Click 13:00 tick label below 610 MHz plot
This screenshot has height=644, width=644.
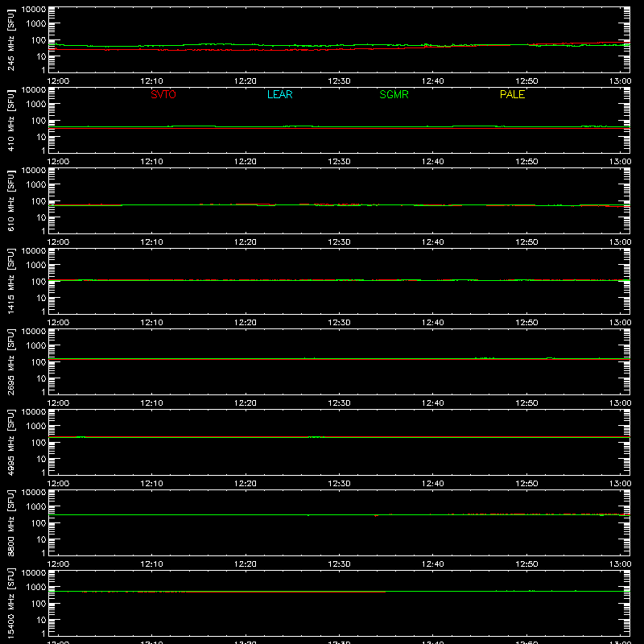coord(620,242)
